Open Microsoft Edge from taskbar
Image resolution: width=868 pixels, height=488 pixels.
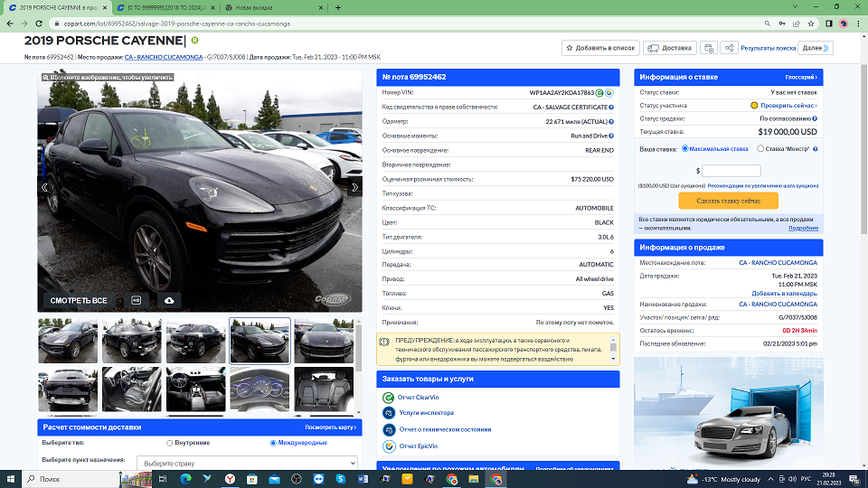(x=184, y=479)
